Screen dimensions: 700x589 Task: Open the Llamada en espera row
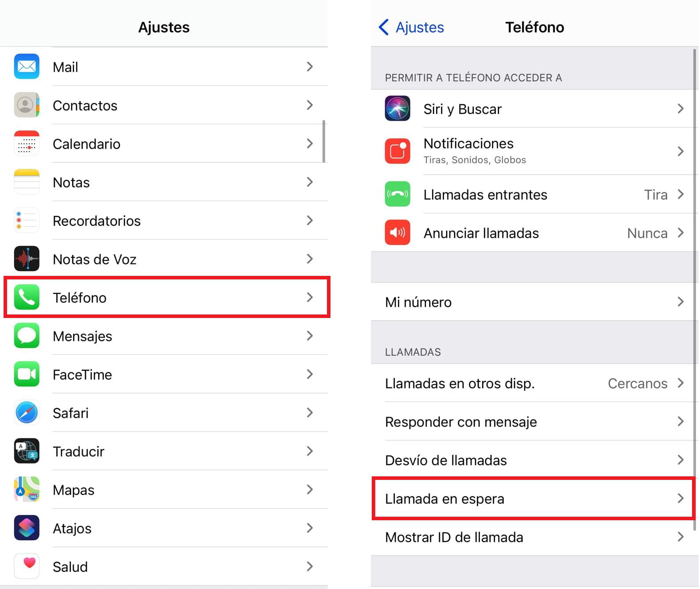point(532,499)
